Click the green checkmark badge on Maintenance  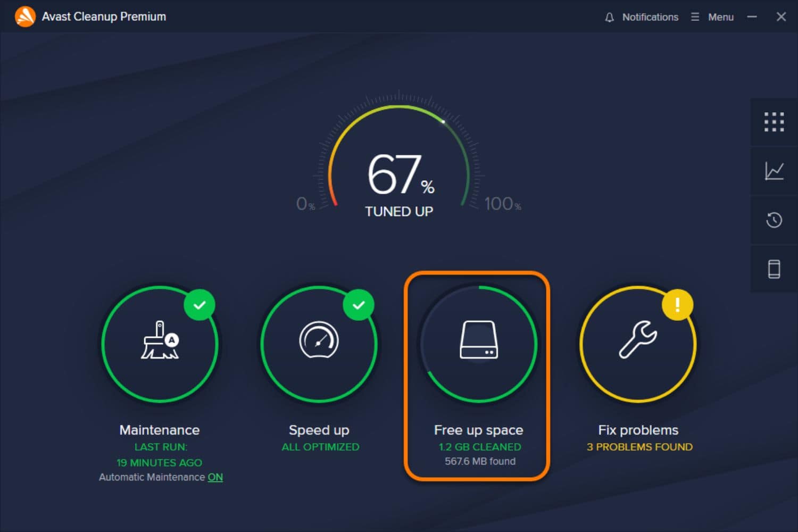coord(199,305)
